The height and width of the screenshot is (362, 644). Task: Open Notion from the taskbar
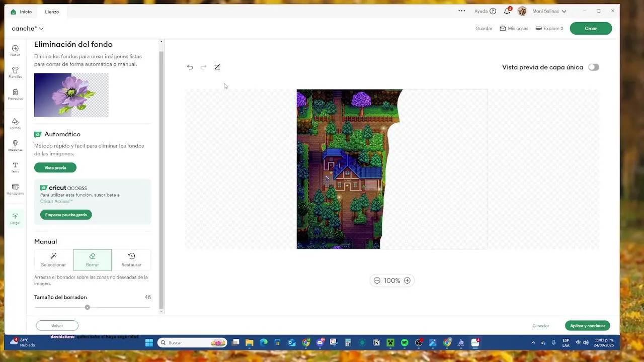tap(376, 343)
